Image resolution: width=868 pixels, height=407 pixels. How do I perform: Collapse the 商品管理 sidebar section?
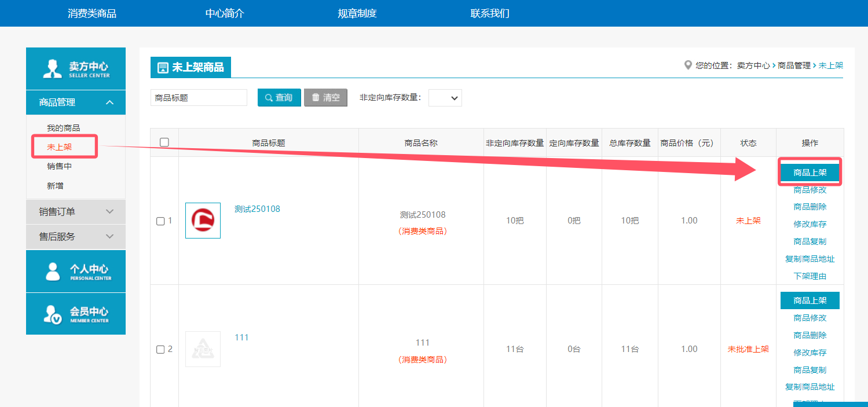(x=110, y=102)
